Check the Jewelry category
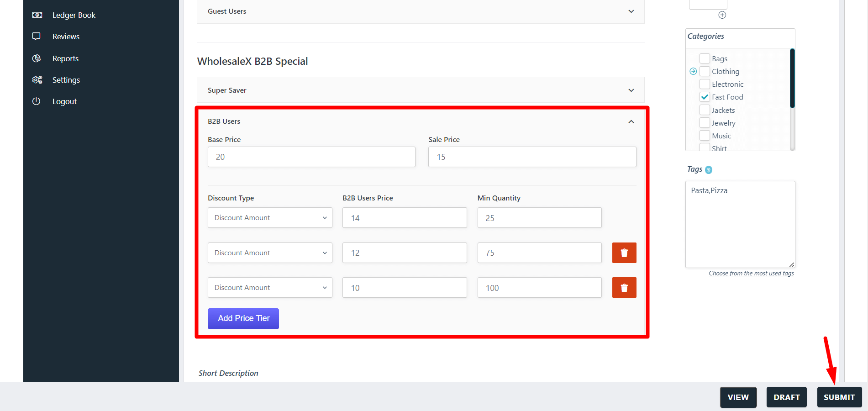 point(705,123)
